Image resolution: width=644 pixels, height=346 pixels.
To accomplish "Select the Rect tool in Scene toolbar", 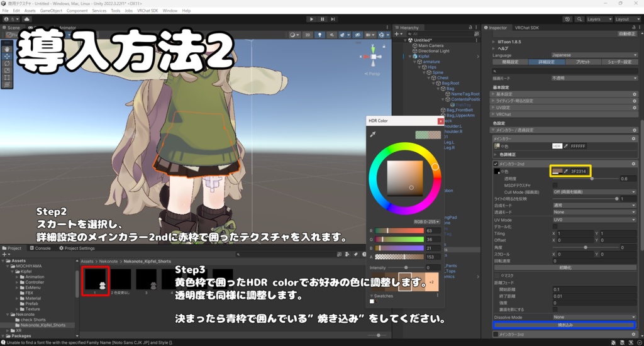I will tap(7, 77).
